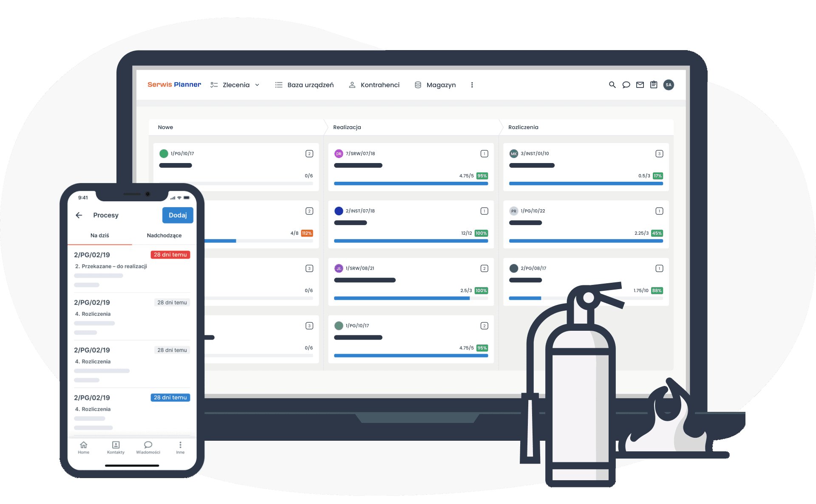Open Magazyn menu
Screen dimensions: 816x504
pos(435,85)
